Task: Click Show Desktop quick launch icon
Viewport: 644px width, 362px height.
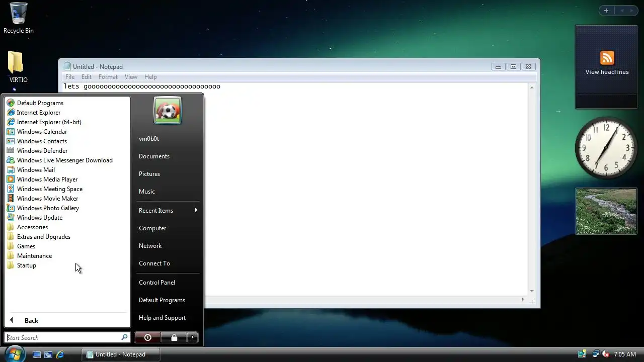Action: point(37,354)
